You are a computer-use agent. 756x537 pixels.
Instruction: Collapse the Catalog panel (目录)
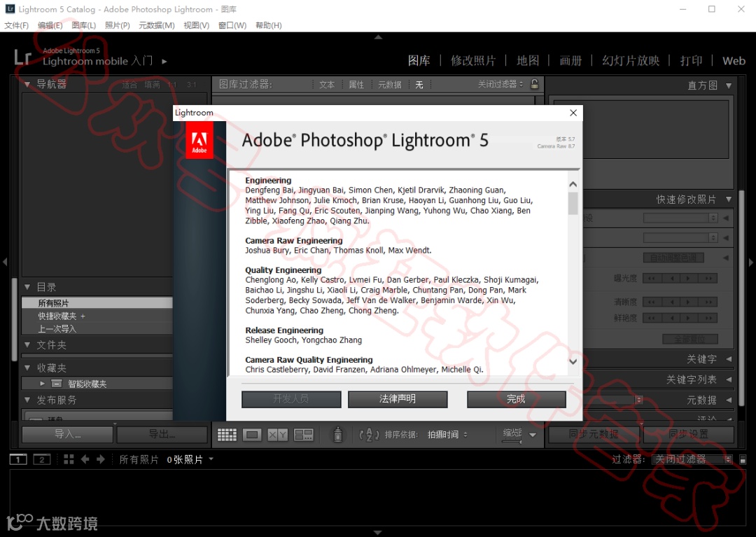click(27, 287)
